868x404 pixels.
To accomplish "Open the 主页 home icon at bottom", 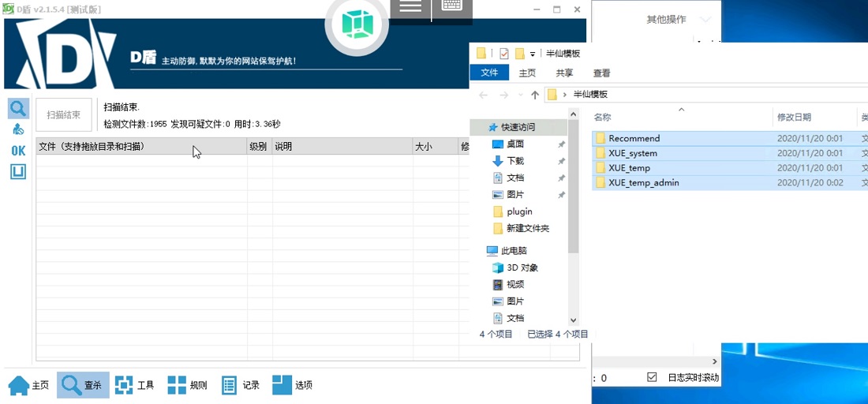I will (x=28, y=385).
